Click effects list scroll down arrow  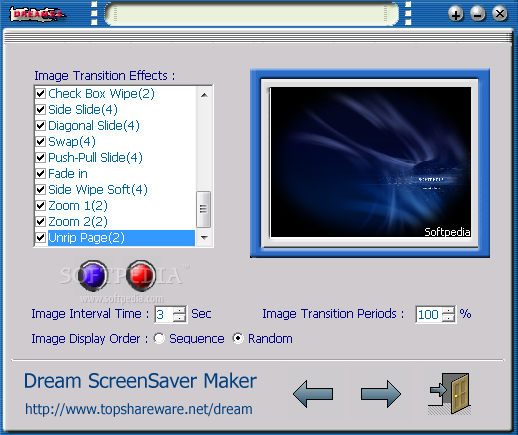(x=204, y=238)
